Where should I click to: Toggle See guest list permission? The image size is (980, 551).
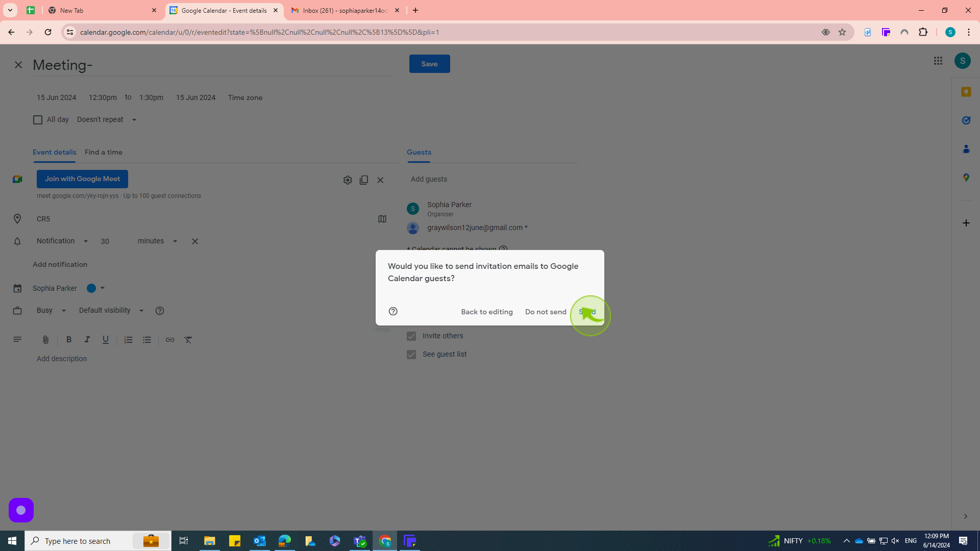(411, 355)
